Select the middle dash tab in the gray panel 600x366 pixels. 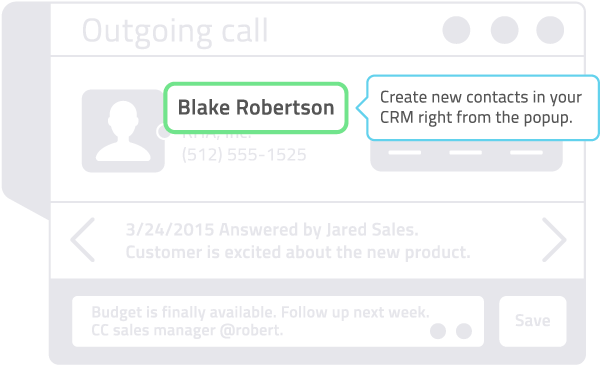tap(465, 152)
